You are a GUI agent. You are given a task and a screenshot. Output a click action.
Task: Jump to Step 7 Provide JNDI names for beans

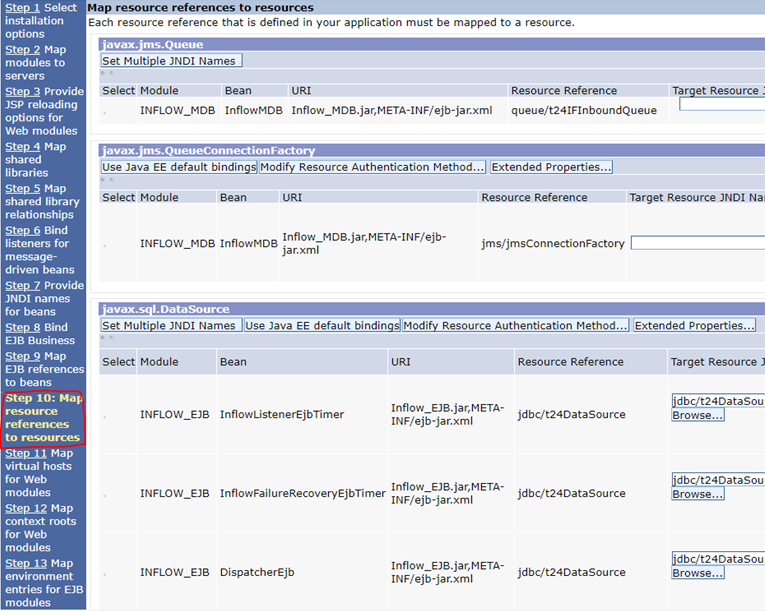(23, 285)
